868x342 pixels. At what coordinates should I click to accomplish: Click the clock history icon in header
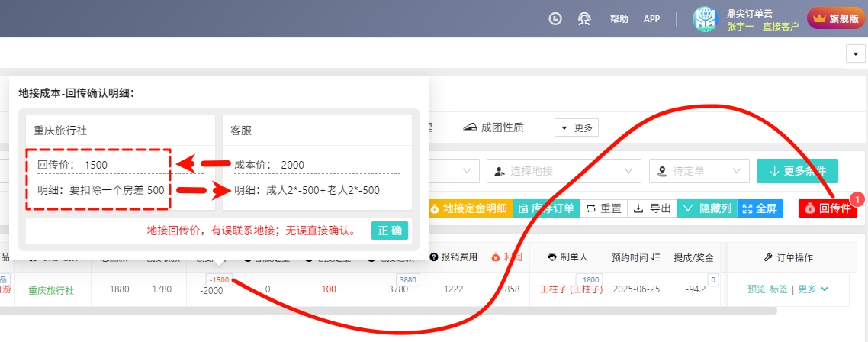tap(555, 18)
